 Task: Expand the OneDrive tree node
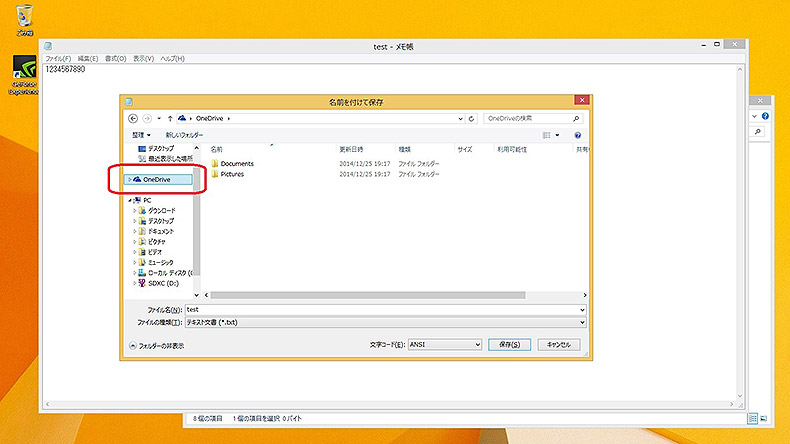pos(129,179)
